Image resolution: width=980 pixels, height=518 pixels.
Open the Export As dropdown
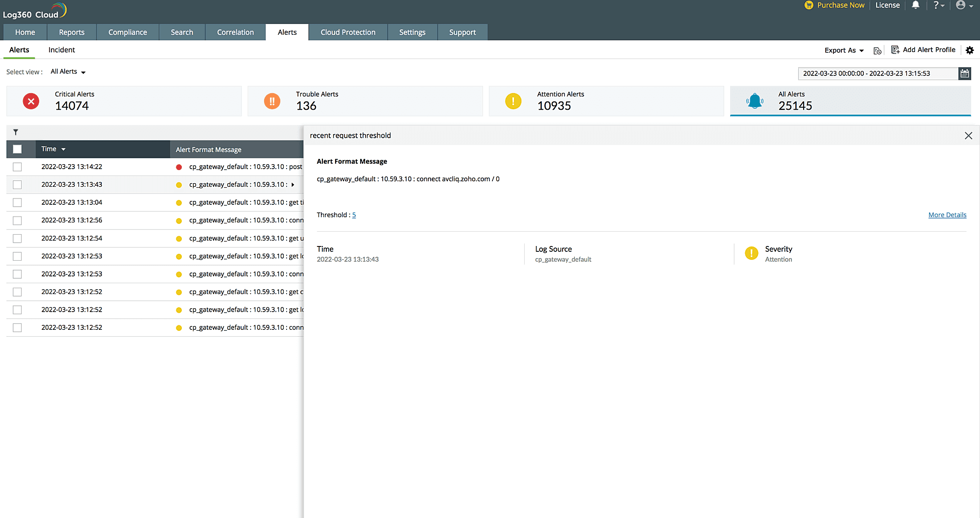[844, 50]
